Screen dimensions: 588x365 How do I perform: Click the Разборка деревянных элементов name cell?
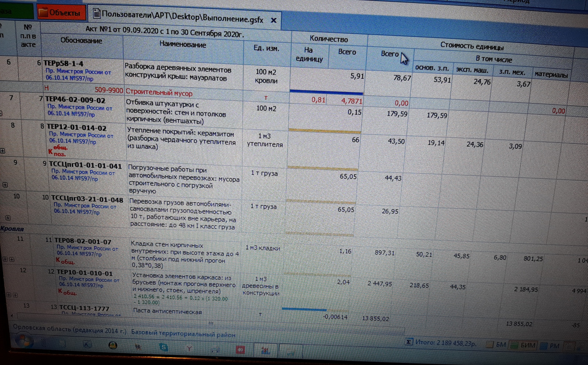click(178, 74)
